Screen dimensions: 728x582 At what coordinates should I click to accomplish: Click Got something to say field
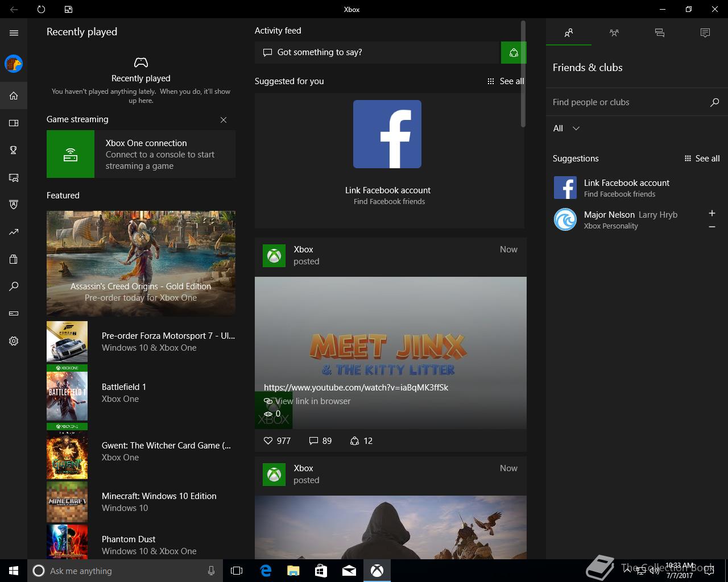(x=377, y=52)
